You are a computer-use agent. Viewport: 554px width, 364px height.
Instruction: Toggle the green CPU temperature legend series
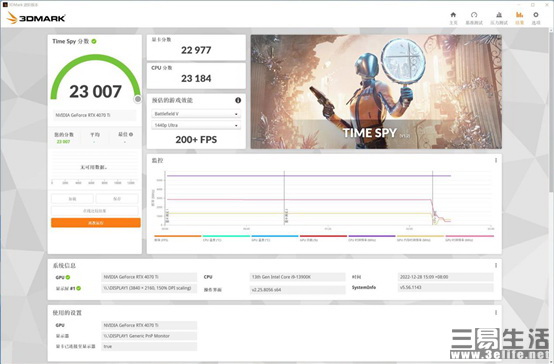point(226,238)
